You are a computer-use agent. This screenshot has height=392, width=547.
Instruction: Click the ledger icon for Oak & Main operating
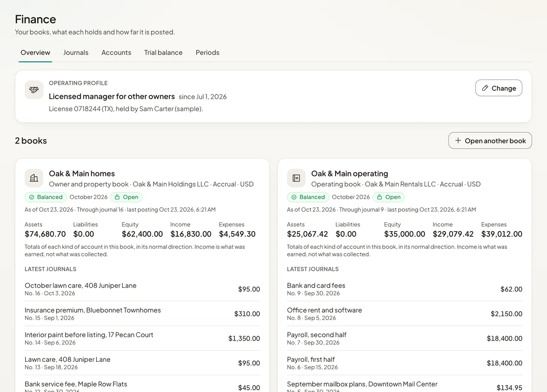tap(296, 178)
